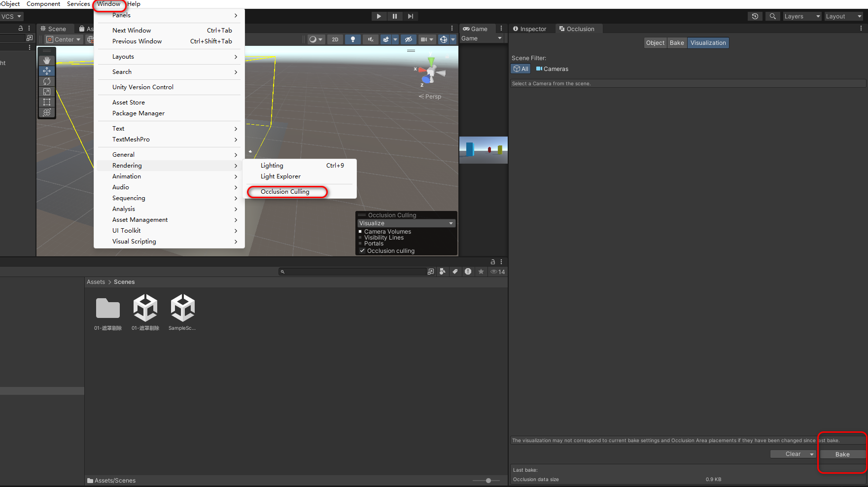Open Undo History clock icon

pos(755,16)
